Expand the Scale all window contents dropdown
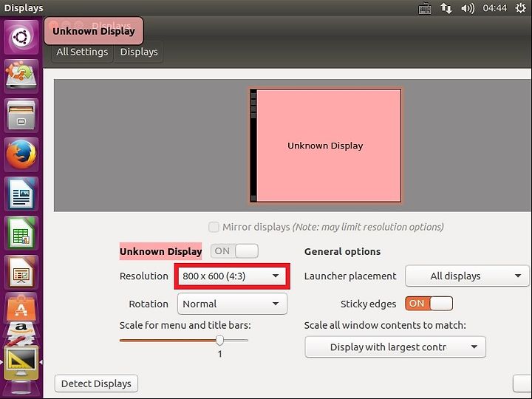The width and height of the screenshot is (532, 399). click(x=395, y=347)
